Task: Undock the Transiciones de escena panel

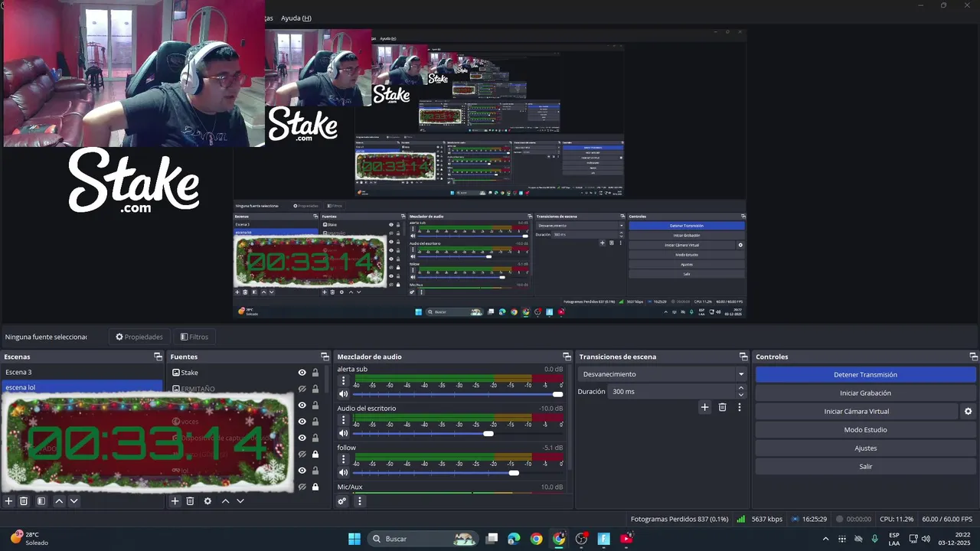Action: (x=743, y=357)
